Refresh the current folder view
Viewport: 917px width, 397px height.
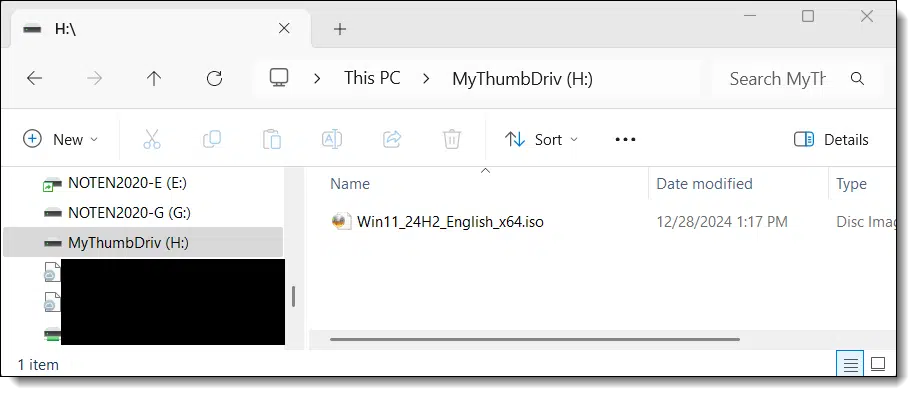point(214,78)
